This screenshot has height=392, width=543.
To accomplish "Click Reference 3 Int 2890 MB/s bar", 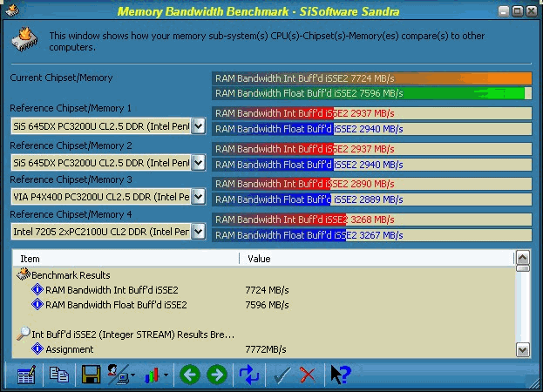I will pos(372,184).
